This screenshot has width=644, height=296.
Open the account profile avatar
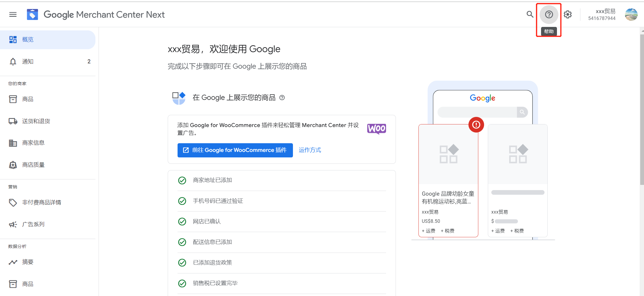[x=631, y=14]
